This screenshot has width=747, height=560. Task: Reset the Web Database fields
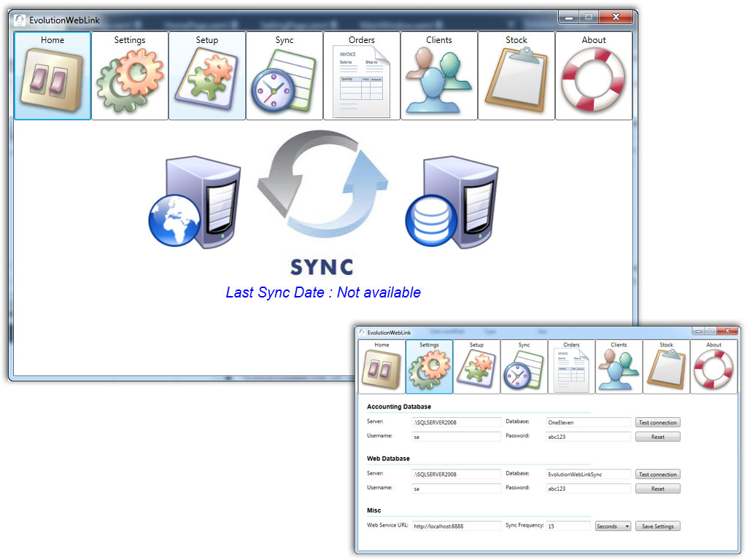tap(657, 489)
